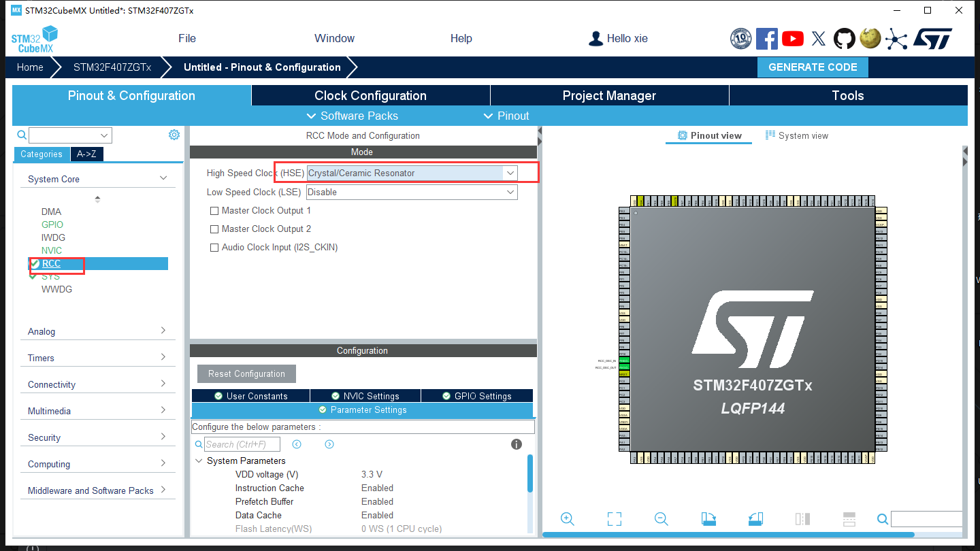This screenshot has width=980, height=551.
Task: Zoom out of the pinout view
Action: point(661,519)
